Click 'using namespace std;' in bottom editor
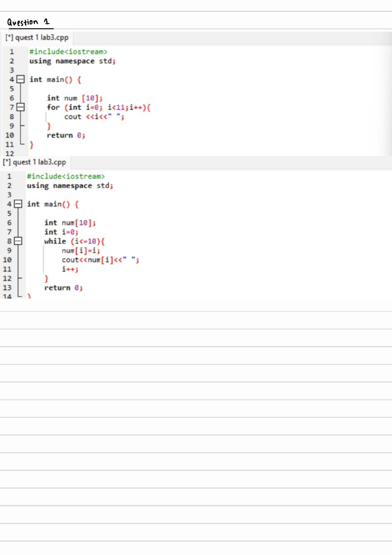 (70, 186)
